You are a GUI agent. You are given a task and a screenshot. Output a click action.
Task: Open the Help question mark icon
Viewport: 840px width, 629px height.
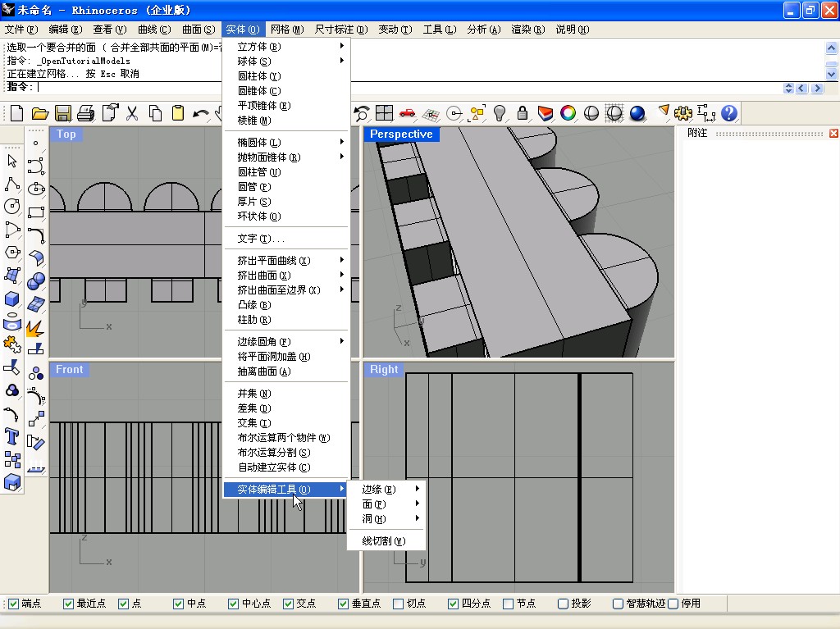click(x=728, y=113)
